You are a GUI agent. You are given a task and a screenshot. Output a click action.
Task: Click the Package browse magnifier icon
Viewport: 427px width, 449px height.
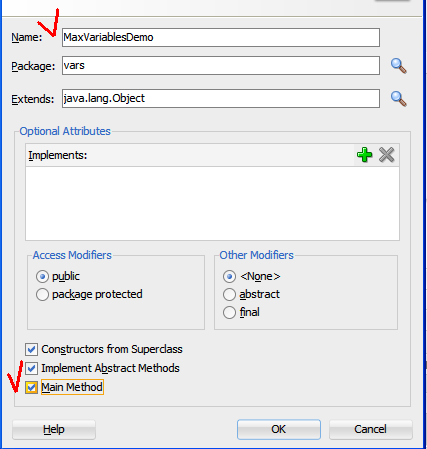398,66
